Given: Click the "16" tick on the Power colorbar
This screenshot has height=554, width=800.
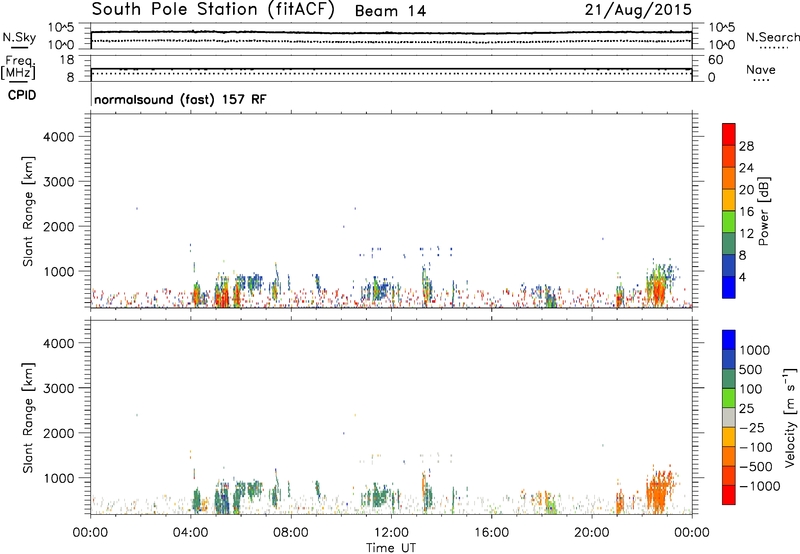Looking at the screenshot, I should click(746, 212).
